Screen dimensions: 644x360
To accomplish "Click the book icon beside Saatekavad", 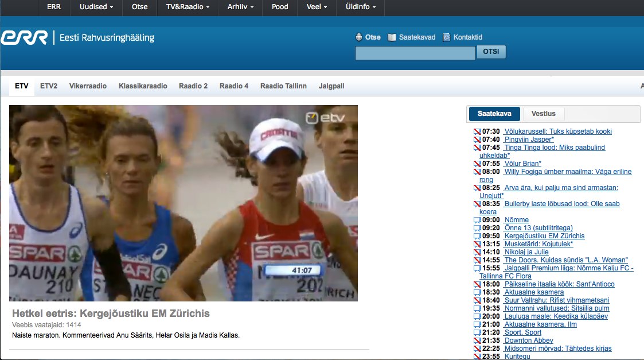I will pyautogui.click(x=392, y=37).
